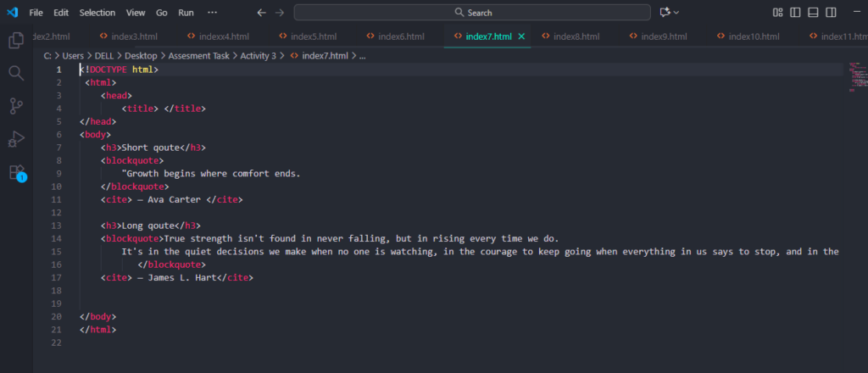Go back using the left arrow
Screen dimensions: 868x373
261,13
